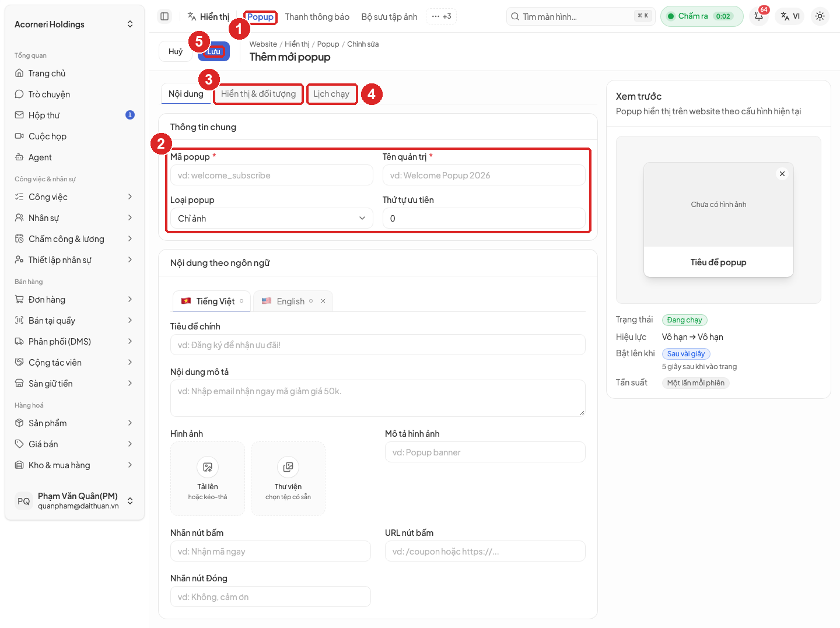Expand Sản phẩm sidebar group

(75, 423)
